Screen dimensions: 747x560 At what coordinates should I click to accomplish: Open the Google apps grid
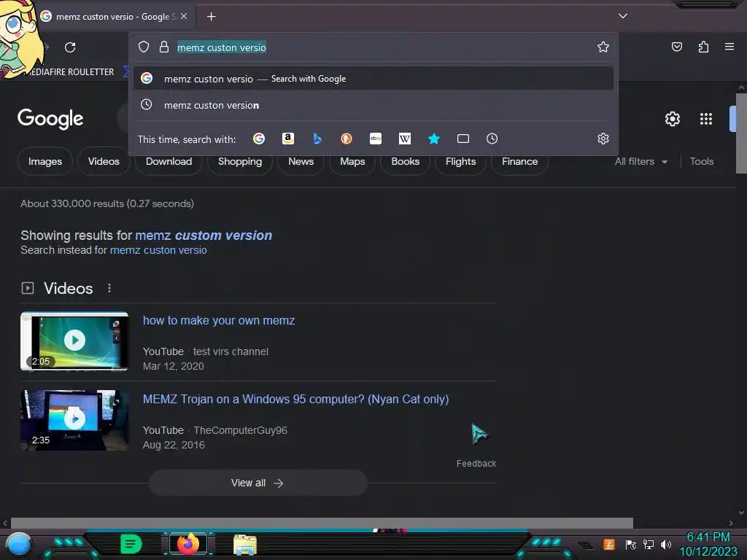pos(706,119)
